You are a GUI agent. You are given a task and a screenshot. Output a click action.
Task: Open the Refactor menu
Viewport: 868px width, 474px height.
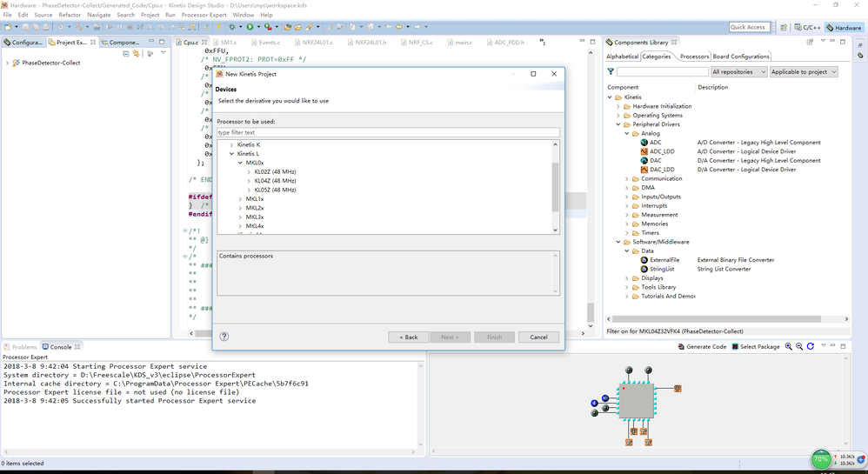coord(70,15)
